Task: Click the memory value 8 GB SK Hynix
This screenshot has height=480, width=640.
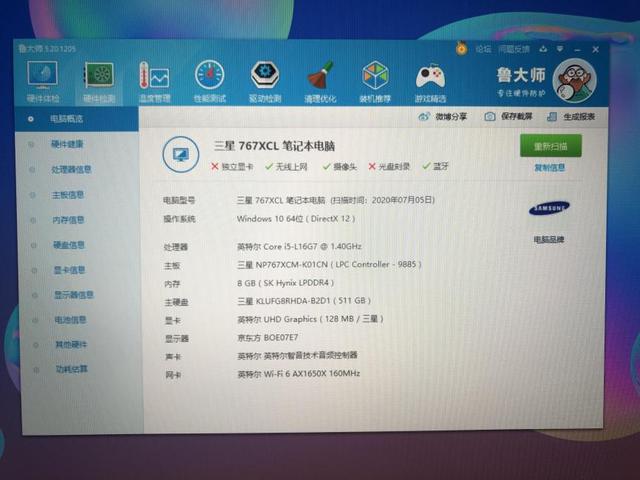Action: coord(286,283)
